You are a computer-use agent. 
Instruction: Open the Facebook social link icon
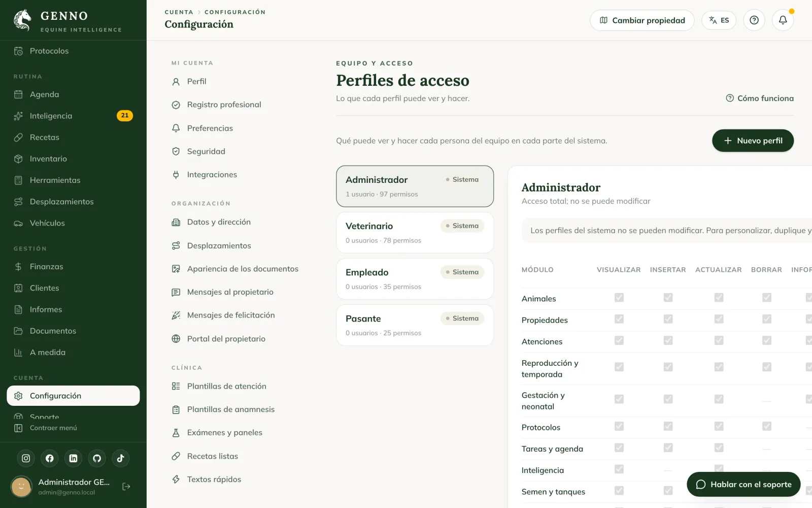coord(50,458)
